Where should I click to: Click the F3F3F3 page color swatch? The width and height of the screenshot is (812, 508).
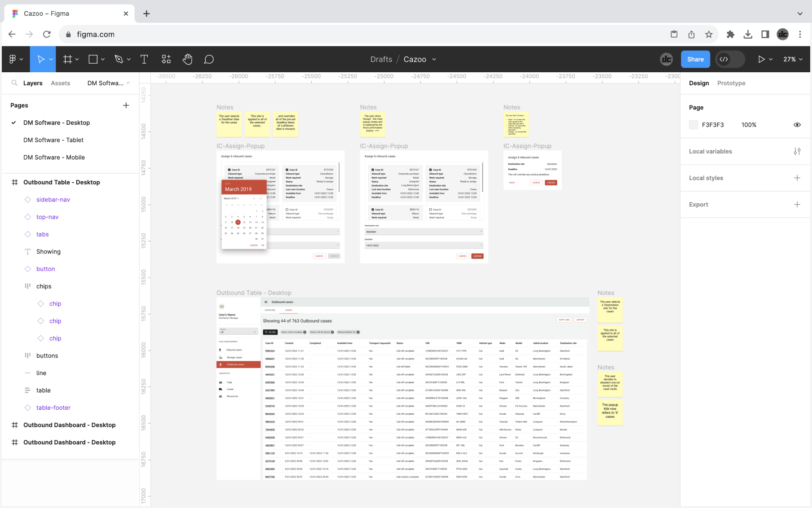click(x=693, y=125)
